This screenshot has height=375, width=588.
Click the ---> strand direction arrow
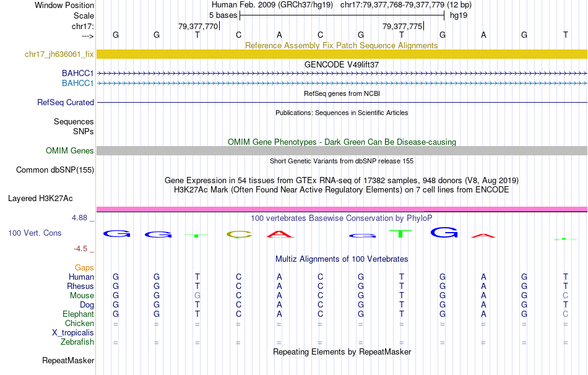coord(88,36)
